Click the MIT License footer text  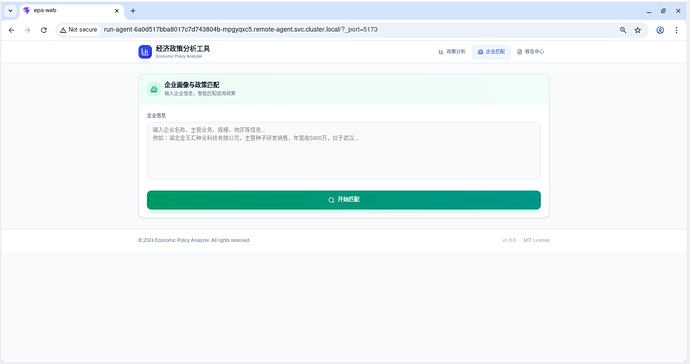pos(536,240)
